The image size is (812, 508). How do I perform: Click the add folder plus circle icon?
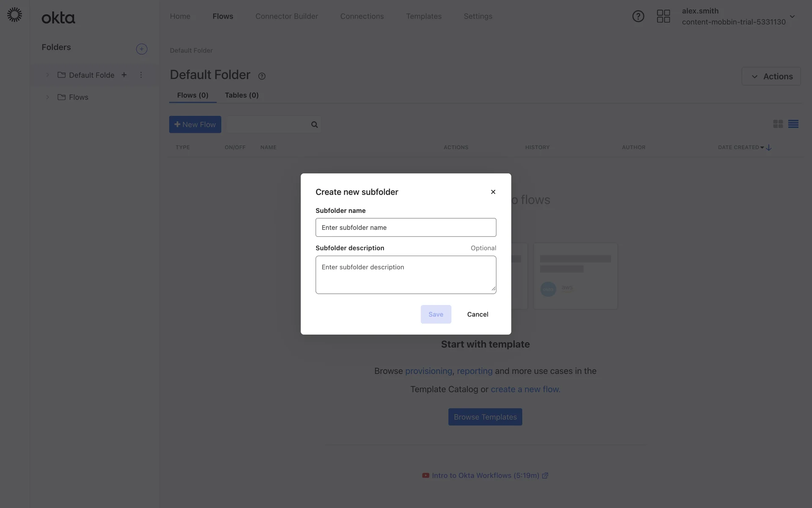(142, 49)
